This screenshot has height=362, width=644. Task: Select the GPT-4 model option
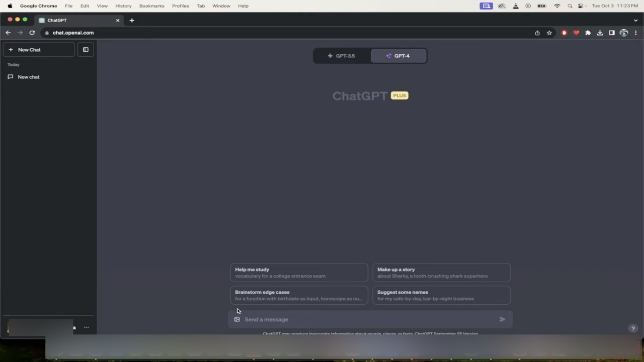[x=398, y=56]
